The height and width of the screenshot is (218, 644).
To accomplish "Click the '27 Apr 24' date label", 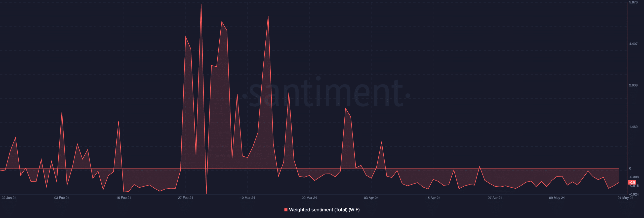I will point(495,198).
